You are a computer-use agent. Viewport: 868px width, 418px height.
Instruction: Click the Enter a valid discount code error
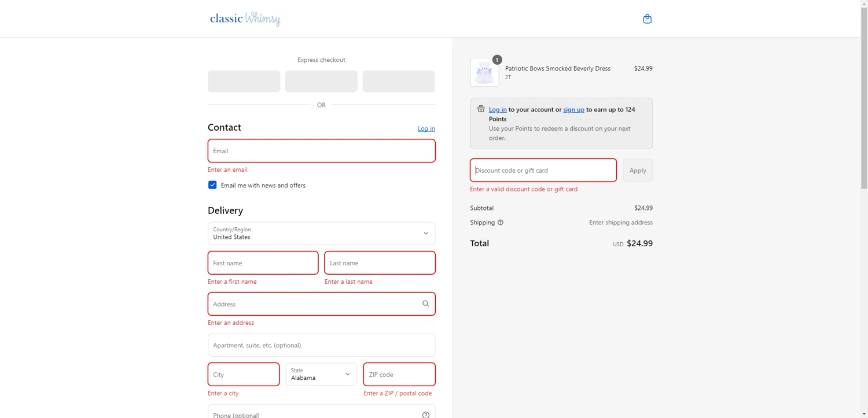pyautogui.click(x=524, y=189)
